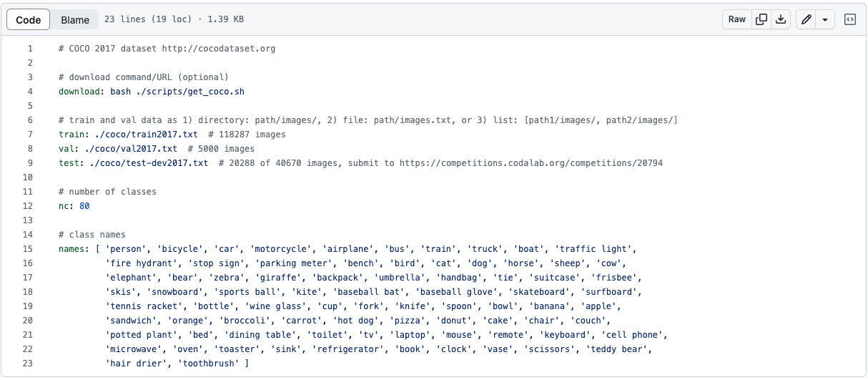The width and height of the screenshot is (868, 380).
Task: Open the symbols panel icon
Action: click(850, 19)
